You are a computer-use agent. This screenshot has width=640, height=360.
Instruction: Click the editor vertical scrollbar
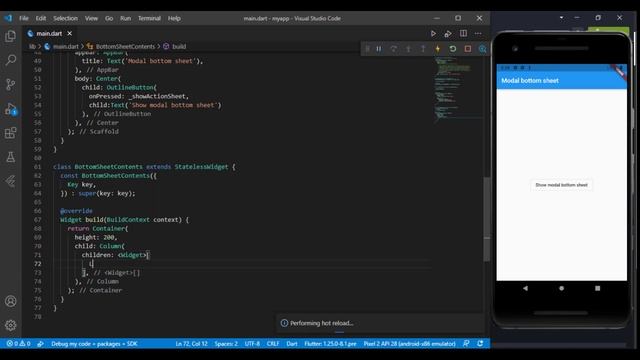(487, 219)
